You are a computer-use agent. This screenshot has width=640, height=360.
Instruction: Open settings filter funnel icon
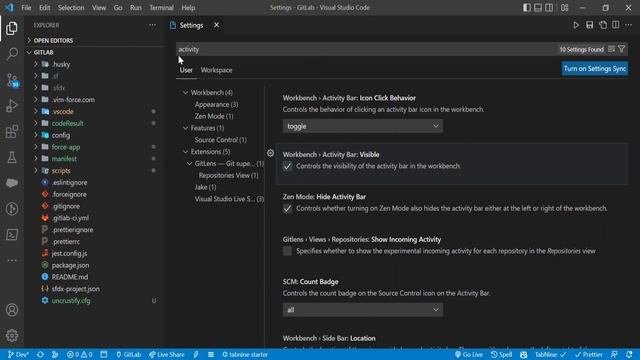coord(622,49)
